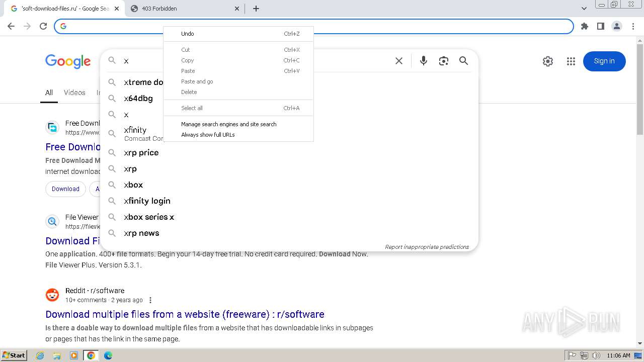The width and height of the screenshot is (644, 362).
Task: Select Undo in the context menu
Action: click(x=238, y=34)
